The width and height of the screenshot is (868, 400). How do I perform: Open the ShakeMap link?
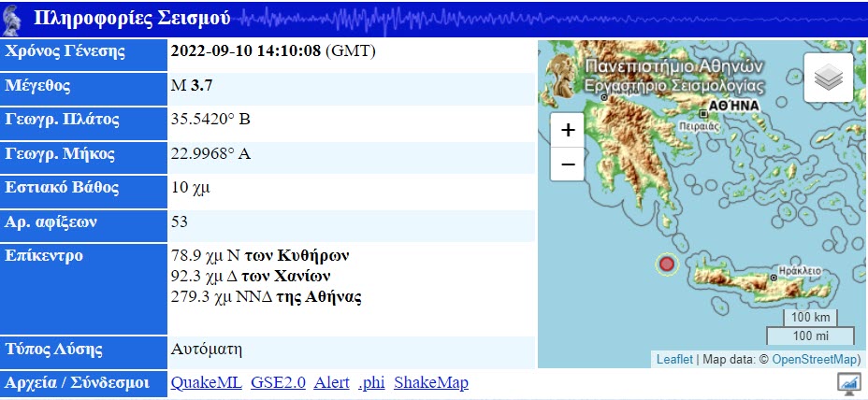tap(431, 383)
